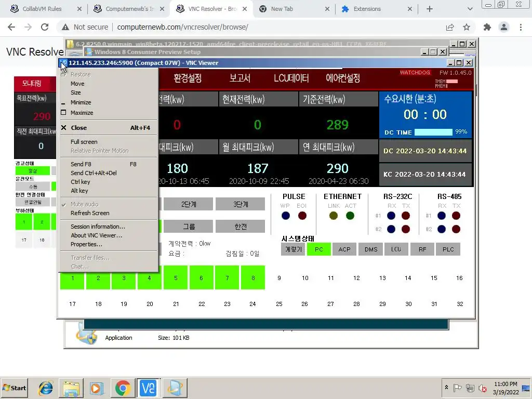Open the 환경설정 tab
This screenshot has width=532, height=399.
[x=188, y=78]
